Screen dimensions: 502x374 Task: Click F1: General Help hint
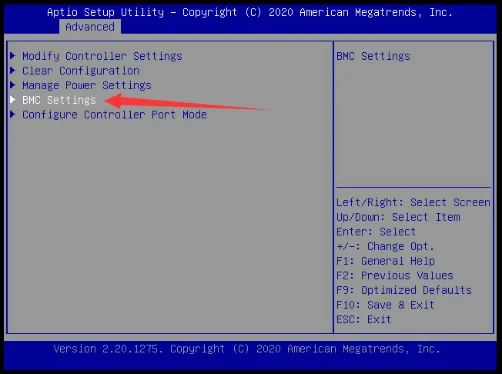[385, 261]
